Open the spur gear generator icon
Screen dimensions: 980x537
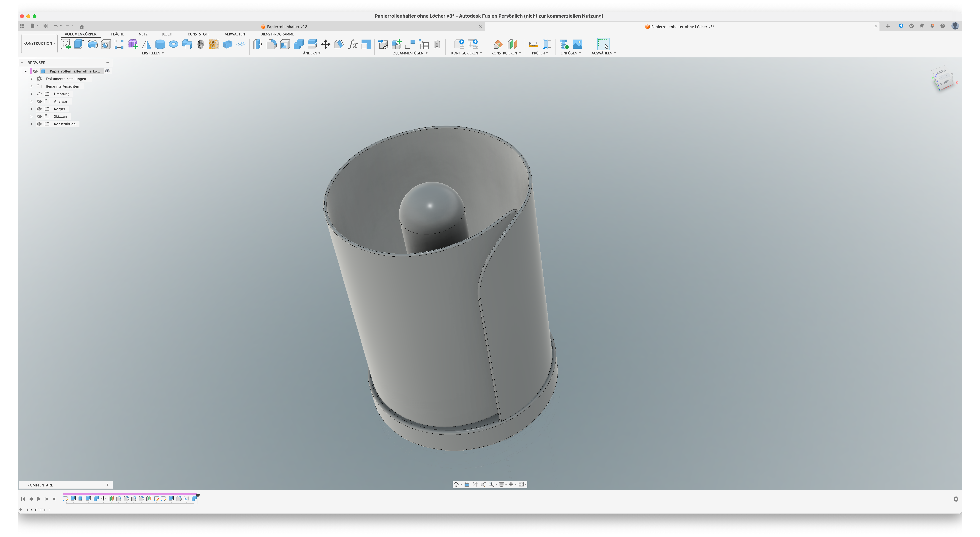[201, 44]
